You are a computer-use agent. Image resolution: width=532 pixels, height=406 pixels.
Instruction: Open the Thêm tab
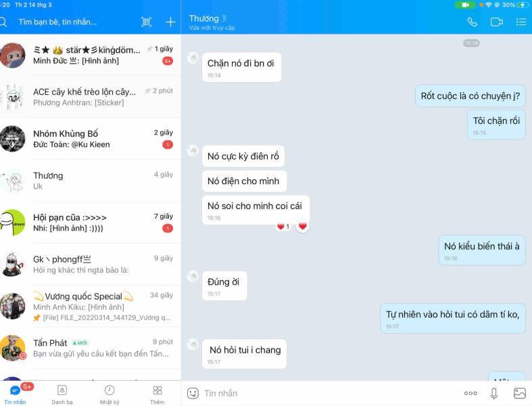click(x=157, y=394)
